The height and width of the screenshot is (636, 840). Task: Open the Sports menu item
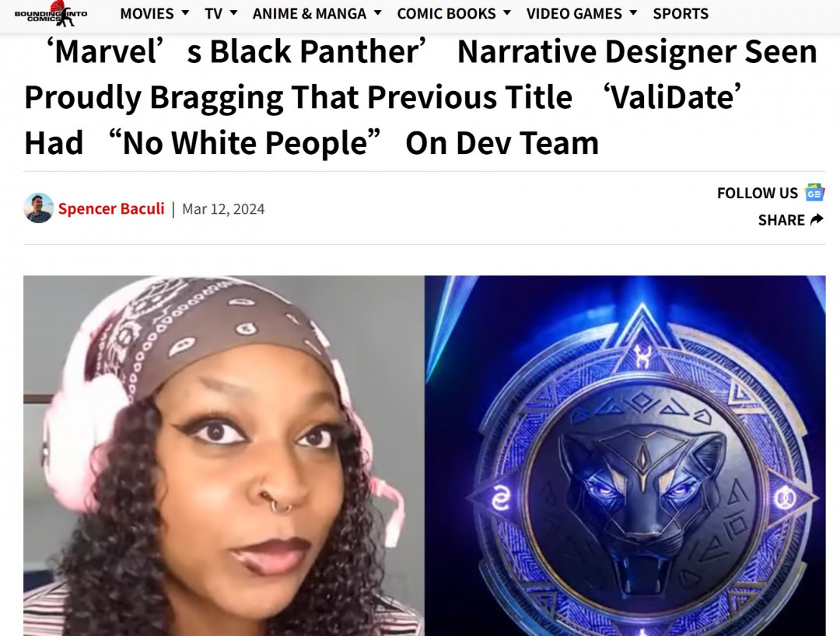[681, 13]
